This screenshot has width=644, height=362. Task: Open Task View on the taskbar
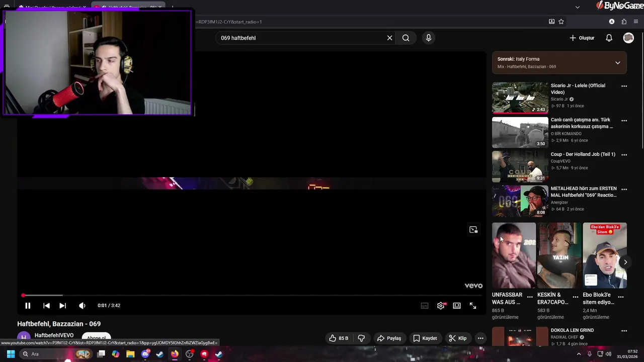(101, 354)
